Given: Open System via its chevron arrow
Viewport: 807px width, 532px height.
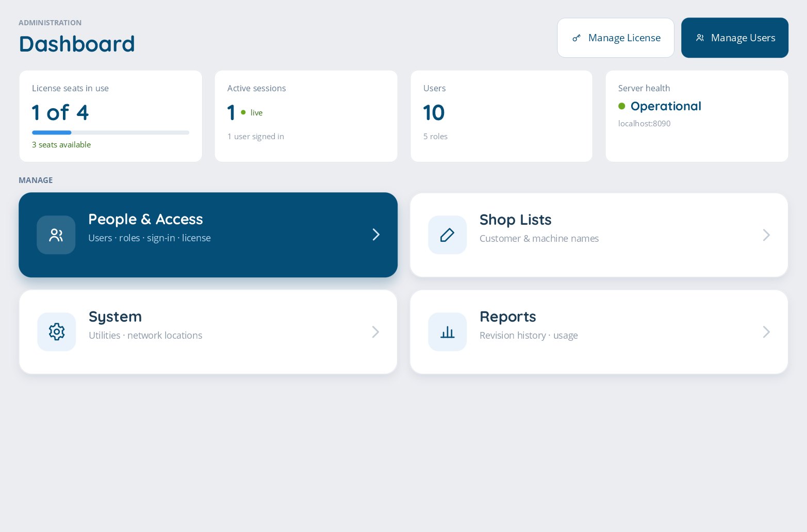Looking at the screenshot, I should click(375, 332).
